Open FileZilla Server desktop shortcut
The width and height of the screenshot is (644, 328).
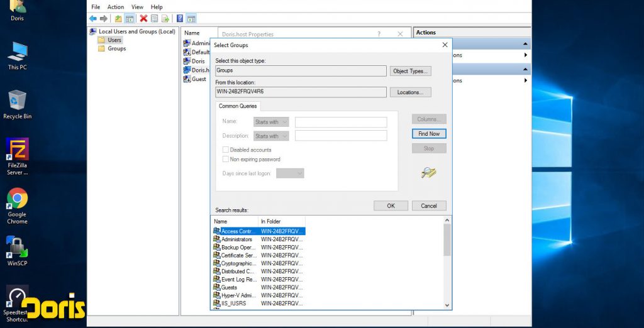coord(17,151)
